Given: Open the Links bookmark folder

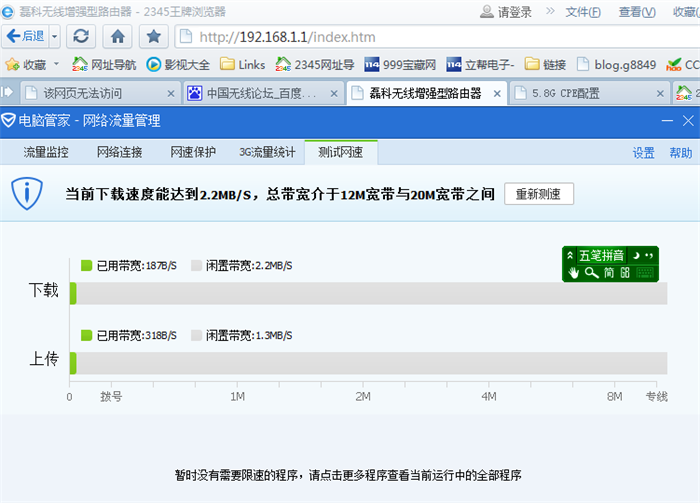Looking at the screenshot, I should click(242, 65).
